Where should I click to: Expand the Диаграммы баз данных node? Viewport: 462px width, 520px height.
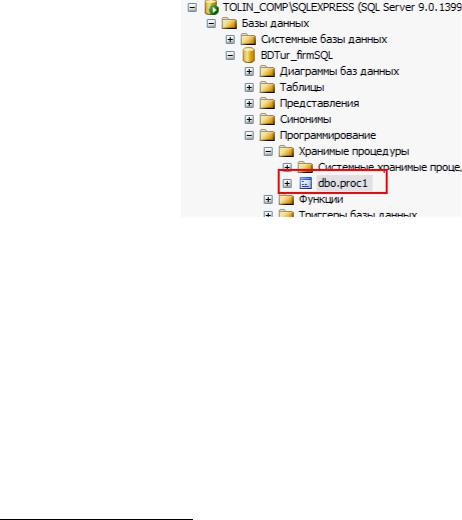pos(249,72)
